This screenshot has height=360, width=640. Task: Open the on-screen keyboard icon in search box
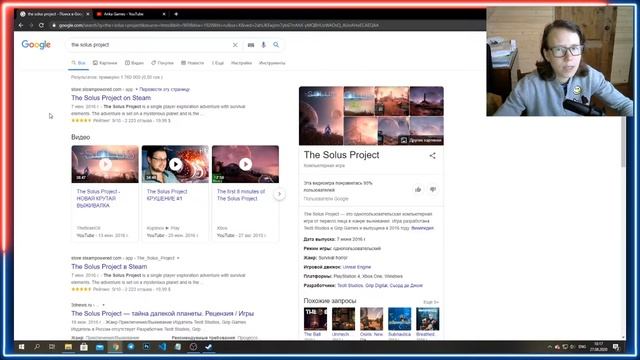tap(251, 45)
